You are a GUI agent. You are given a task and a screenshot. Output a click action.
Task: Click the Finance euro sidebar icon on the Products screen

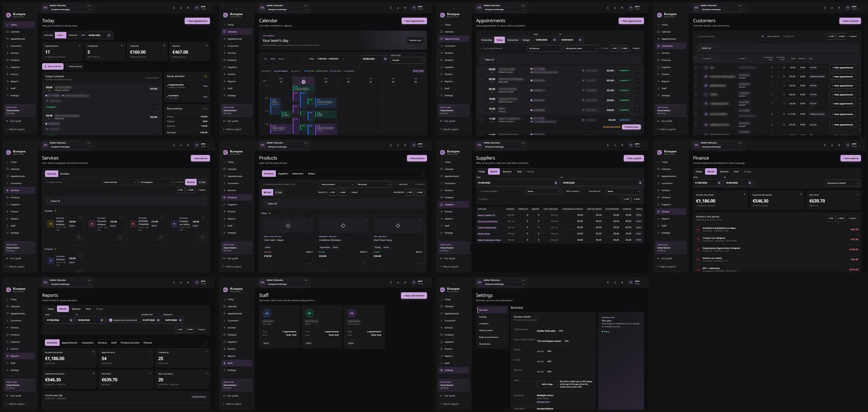click(225, 212)
